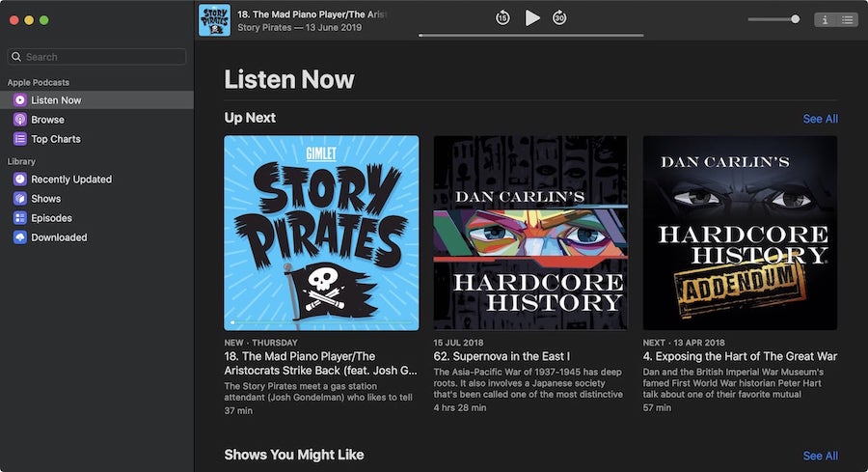Adjust the volume slider
This screenshot has height=472, width=868.
pos(773,19)
